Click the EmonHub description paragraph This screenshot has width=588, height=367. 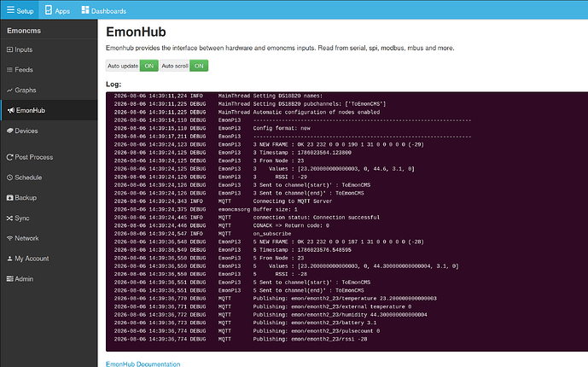tap(280, 48)
